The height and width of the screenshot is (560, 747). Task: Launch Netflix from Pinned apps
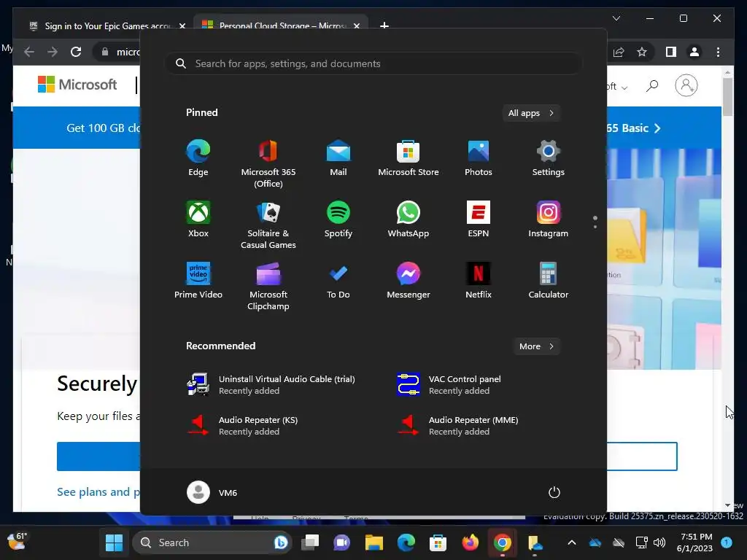click(x=479, y=281)
